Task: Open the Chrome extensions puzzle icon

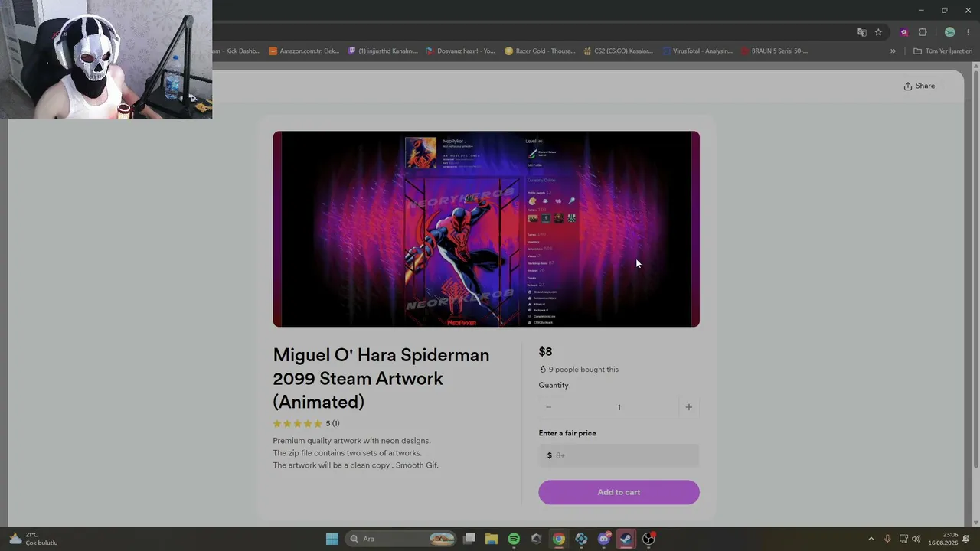Action: [x=923, y=32]
